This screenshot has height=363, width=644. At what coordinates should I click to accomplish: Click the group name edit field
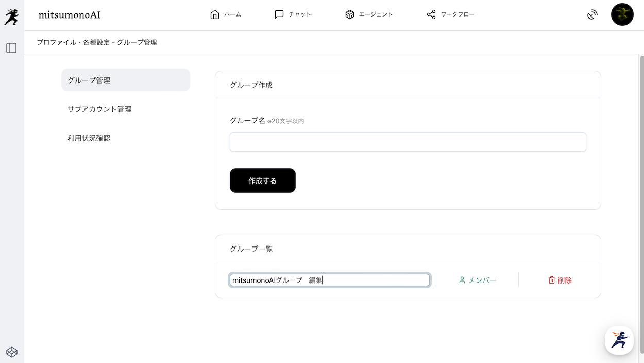click(329, 280)
